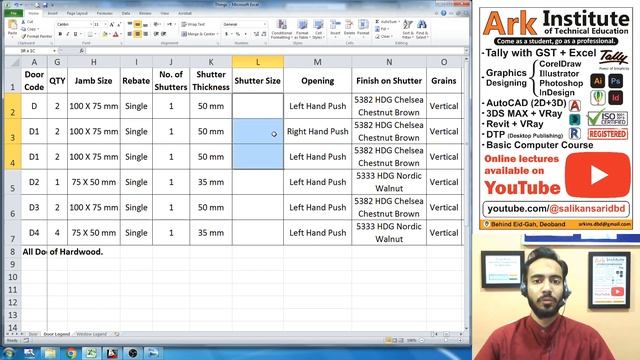Open Conditional Formatting menu
640x360 pixels.
click(x=282, y=29)
